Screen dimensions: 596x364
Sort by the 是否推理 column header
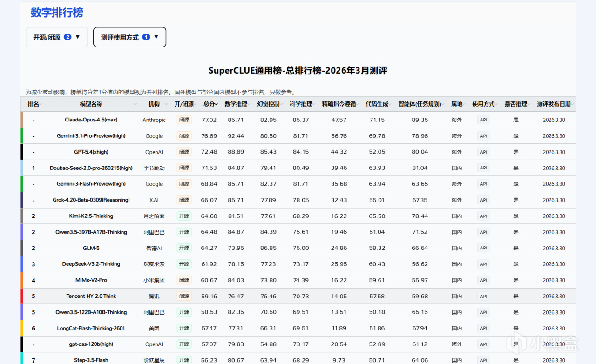pos(516,104)
